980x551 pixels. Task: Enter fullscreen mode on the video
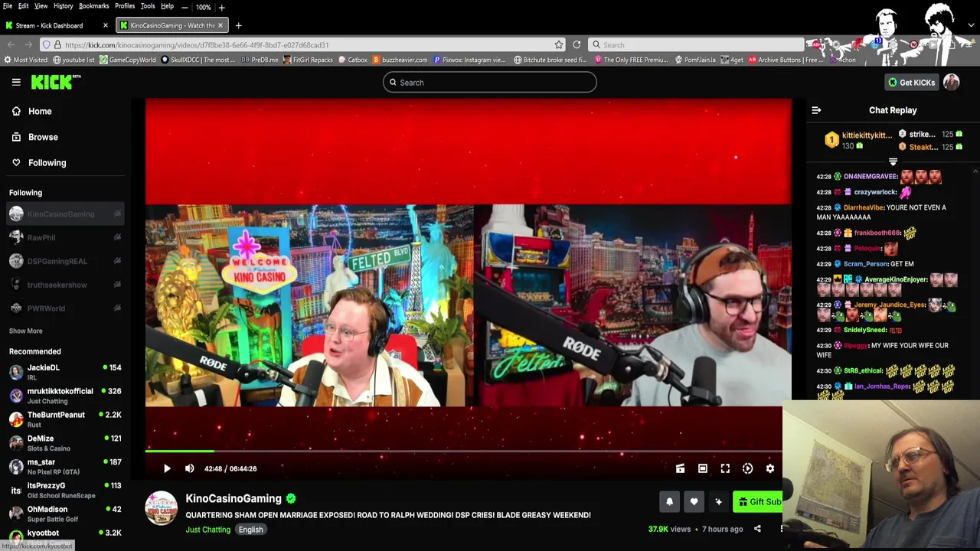[725, 468]
